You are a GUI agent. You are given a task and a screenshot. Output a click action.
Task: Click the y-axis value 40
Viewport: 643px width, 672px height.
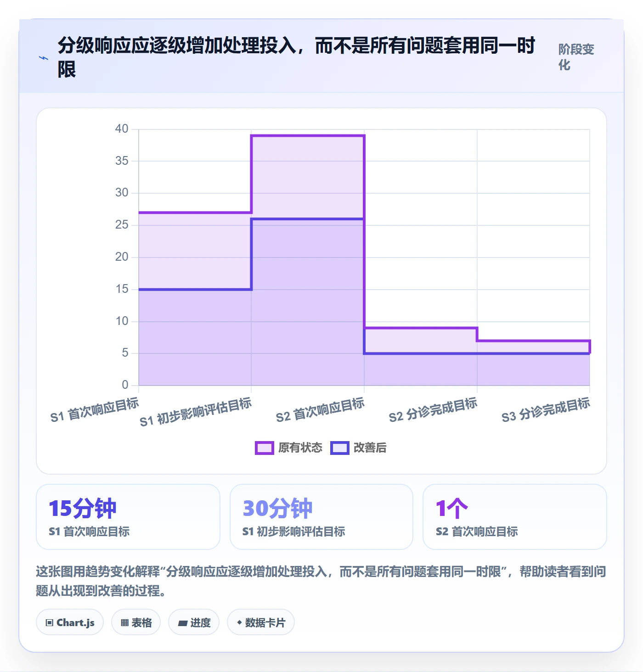point(122,129)
